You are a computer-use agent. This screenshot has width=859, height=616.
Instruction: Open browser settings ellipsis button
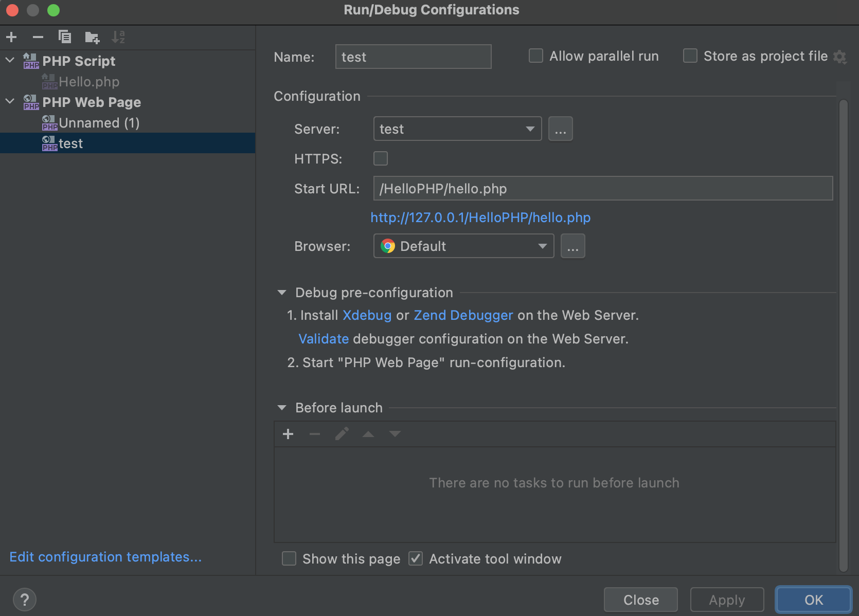click(573, 246)
